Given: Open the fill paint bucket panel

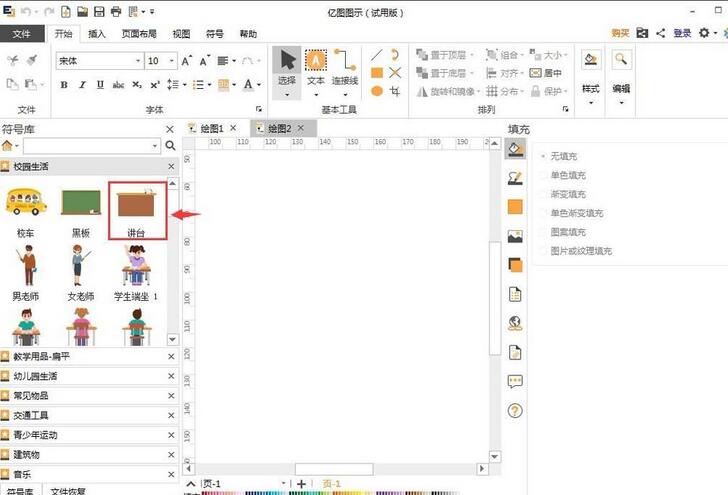Looking at the screenshot, I should coord(516,149).
